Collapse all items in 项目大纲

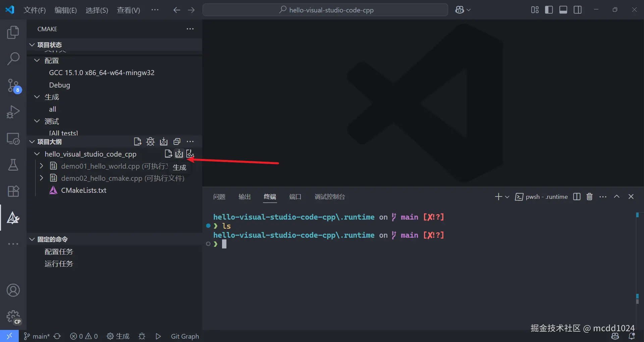coord(177,141)
